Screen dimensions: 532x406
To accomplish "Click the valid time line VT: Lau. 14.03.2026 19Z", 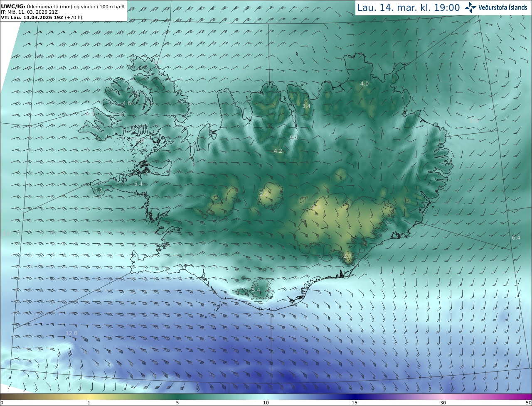I will 42,17.
